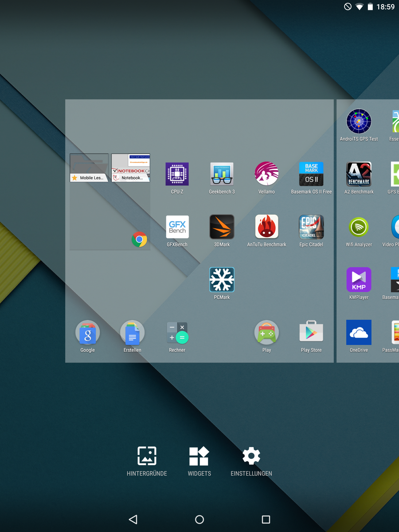Open GFXBench app

tap(177, 227)
